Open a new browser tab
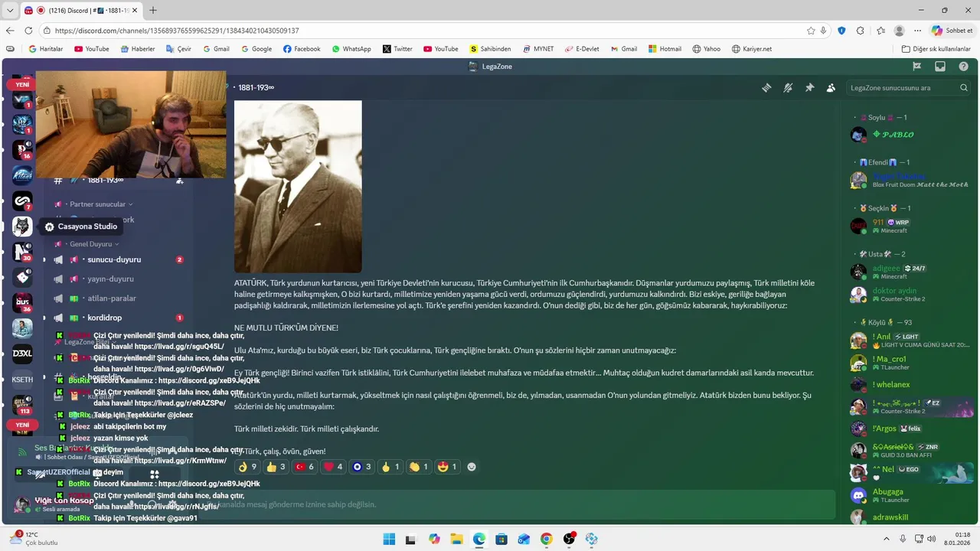Viewport: 980px width, 551px height. point(153,11)
